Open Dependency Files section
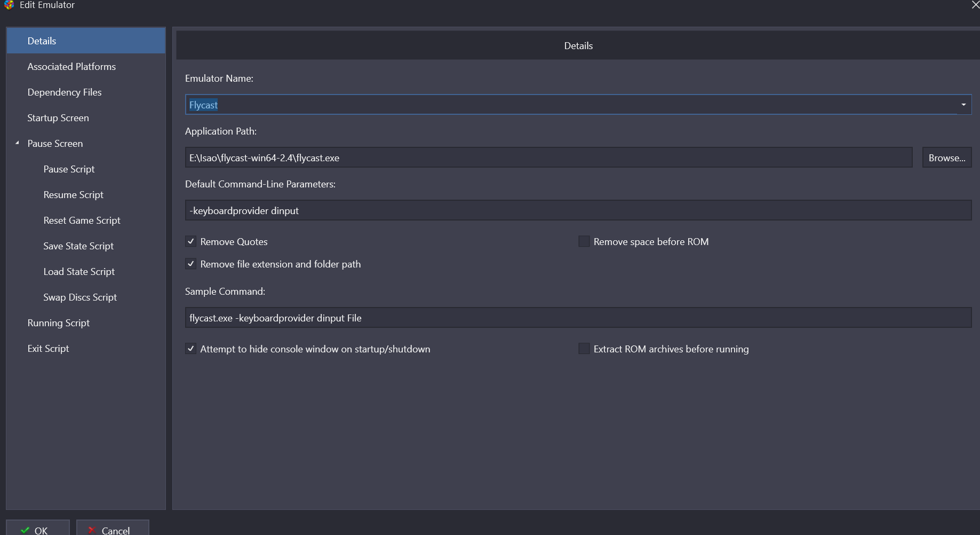This screenshot has width=980, height=535. pos(86,92)
